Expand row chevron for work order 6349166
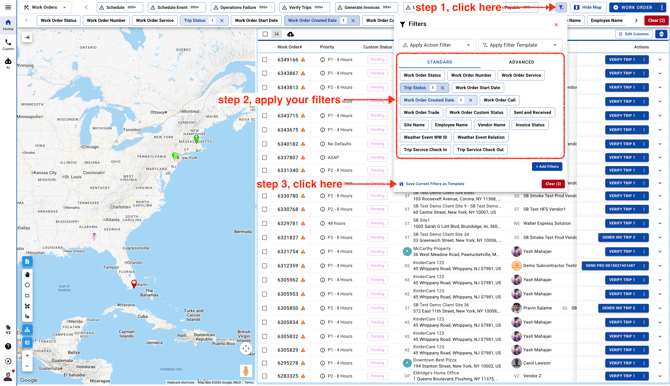The height and width of the screenshot is (386, 670). click(660, 60)
